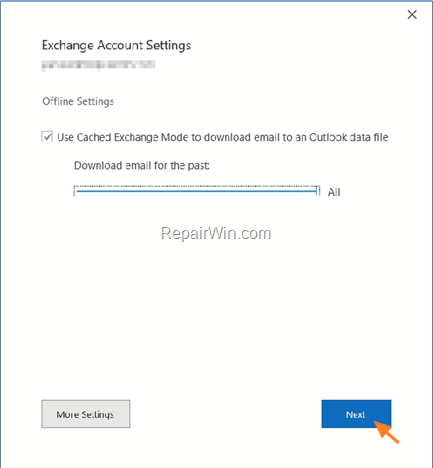433x468 pixels.
Task: Uncheck the Use Cached Exchange Mode checkbox
Action: point(47,137)
